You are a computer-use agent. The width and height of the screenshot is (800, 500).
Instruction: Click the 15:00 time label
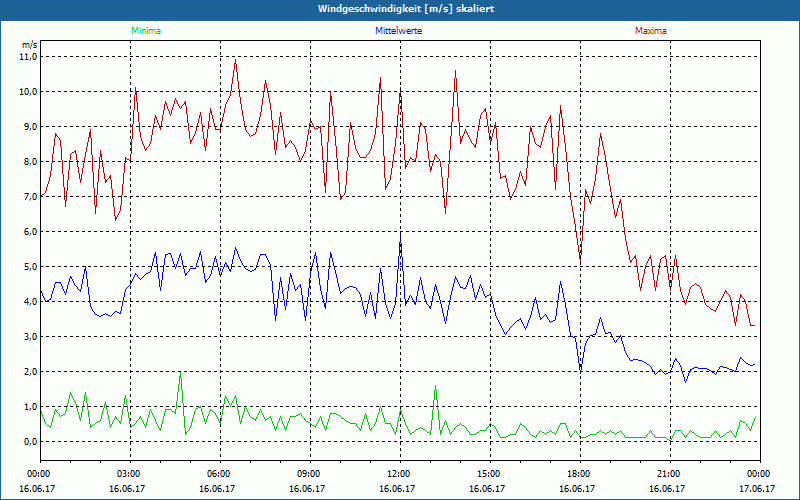click(x=487, y=474)
